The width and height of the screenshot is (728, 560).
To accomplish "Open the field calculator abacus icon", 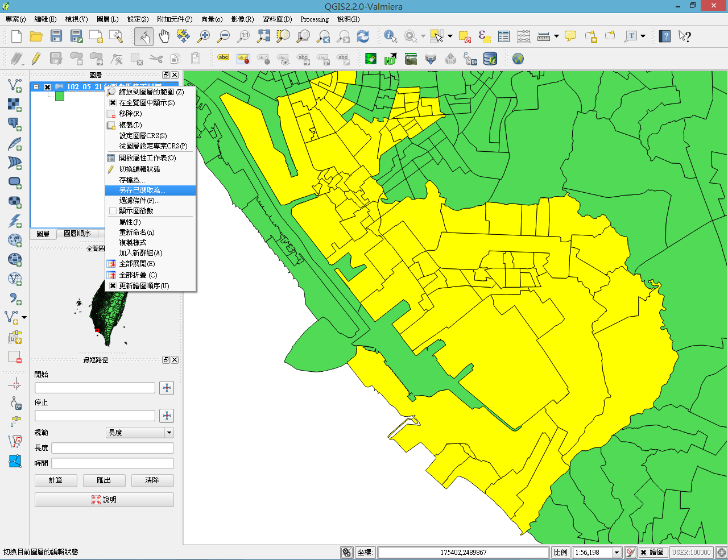I will (524, 37).
